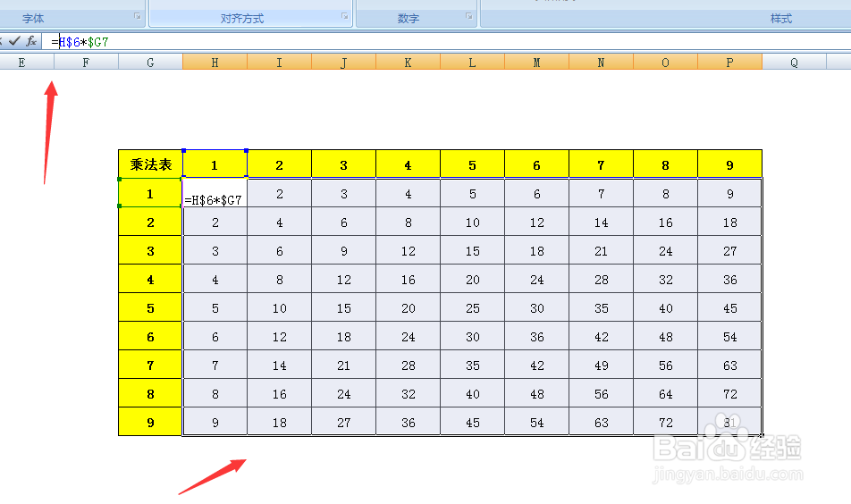The image size is (851, 504).
Task: Select column header J
Action: tap(343, 63)
